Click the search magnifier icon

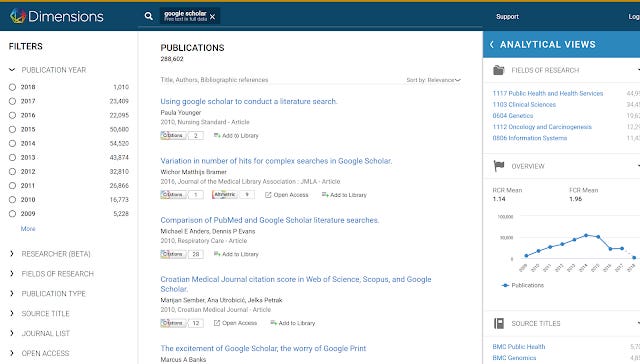(x=149, y=16)
